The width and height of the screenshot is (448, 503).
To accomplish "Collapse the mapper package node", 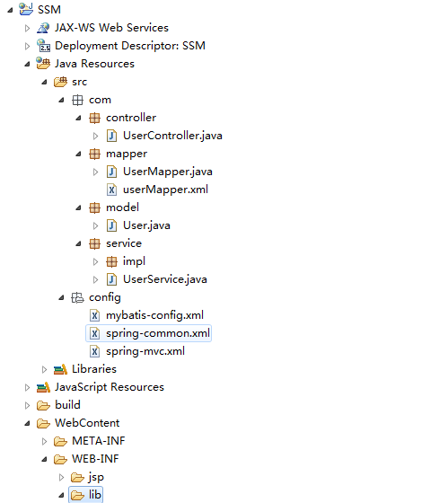I will tap(78, 154).
